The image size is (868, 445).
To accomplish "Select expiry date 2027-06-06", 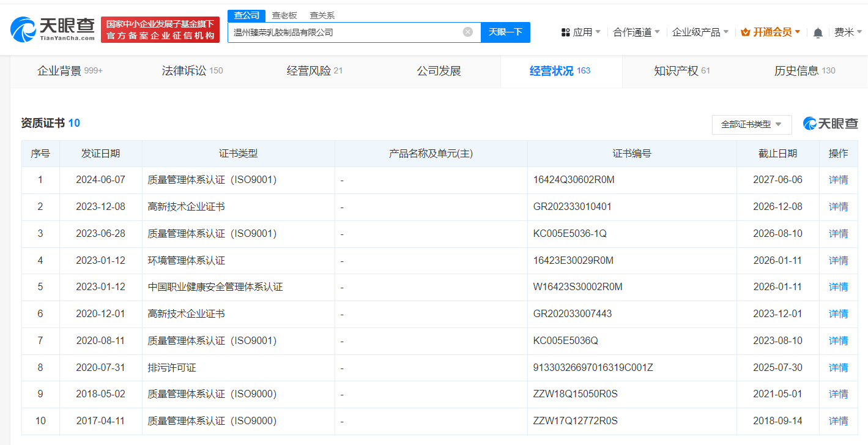I will tap(777, 180).
